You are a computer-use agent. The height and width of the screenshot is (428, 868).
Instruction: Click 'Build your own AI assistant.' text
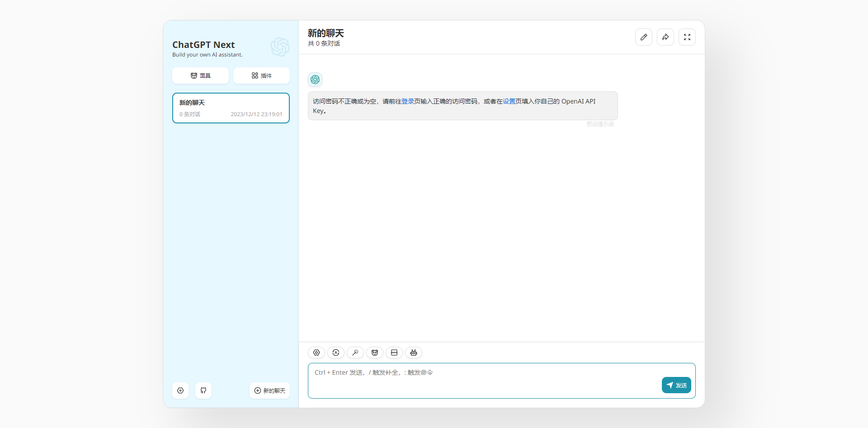click(x=208, y=55)
